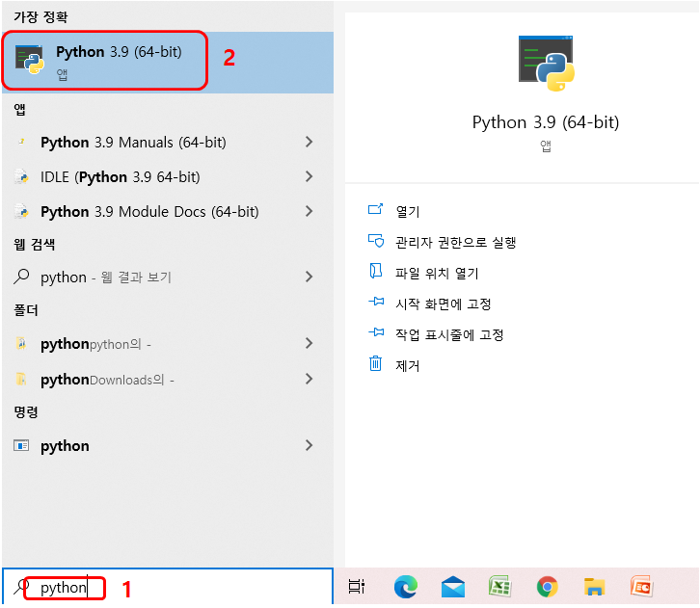
Task: Select Python 3.9 Module Docs (64-bit) result
Action: pos(168,211)
